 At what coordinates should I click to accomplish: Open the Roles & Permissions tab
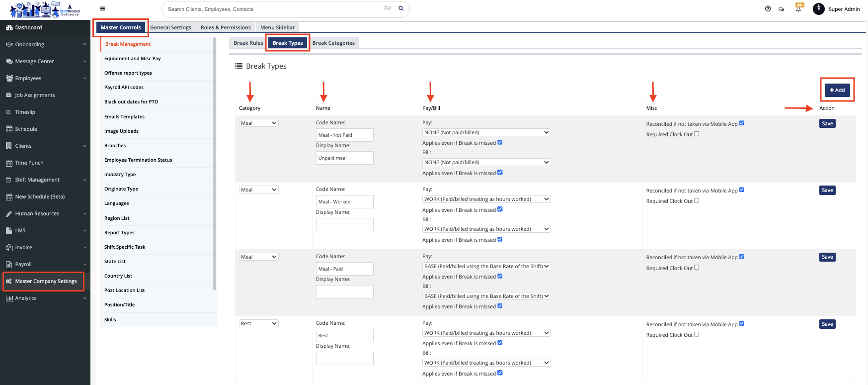pos(226,27)
